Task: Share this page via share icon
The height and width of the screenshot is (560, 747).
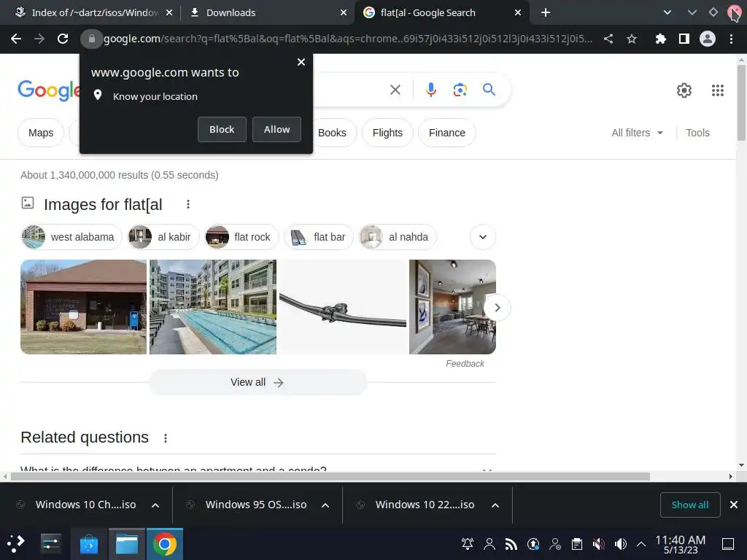Action: coord(608,39)
